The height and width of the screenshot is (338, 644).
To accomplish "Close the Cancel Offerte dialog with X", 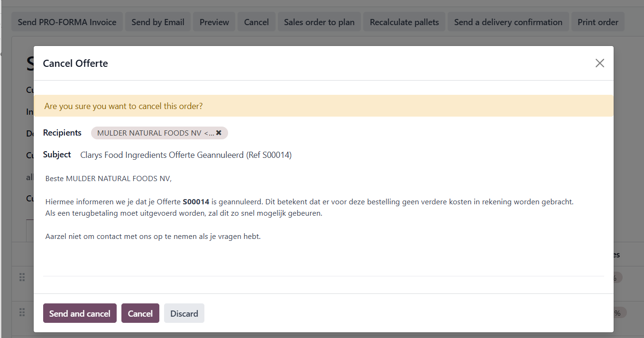I will point(599,63).
